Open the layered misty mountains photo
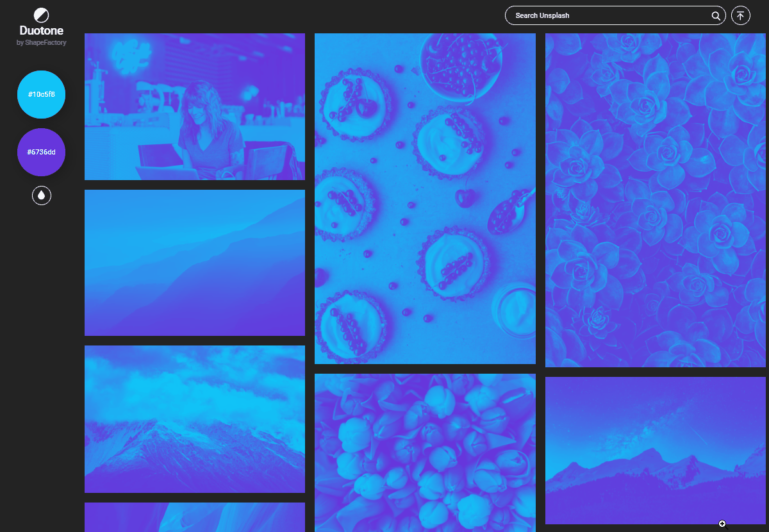 point(195,263)
